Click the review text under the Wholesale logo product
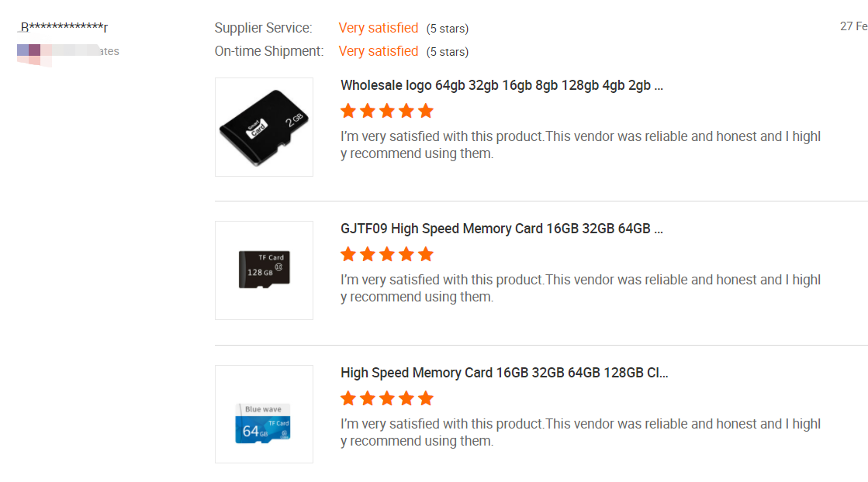This screenshot has height=482, width=868. (580, 145)
